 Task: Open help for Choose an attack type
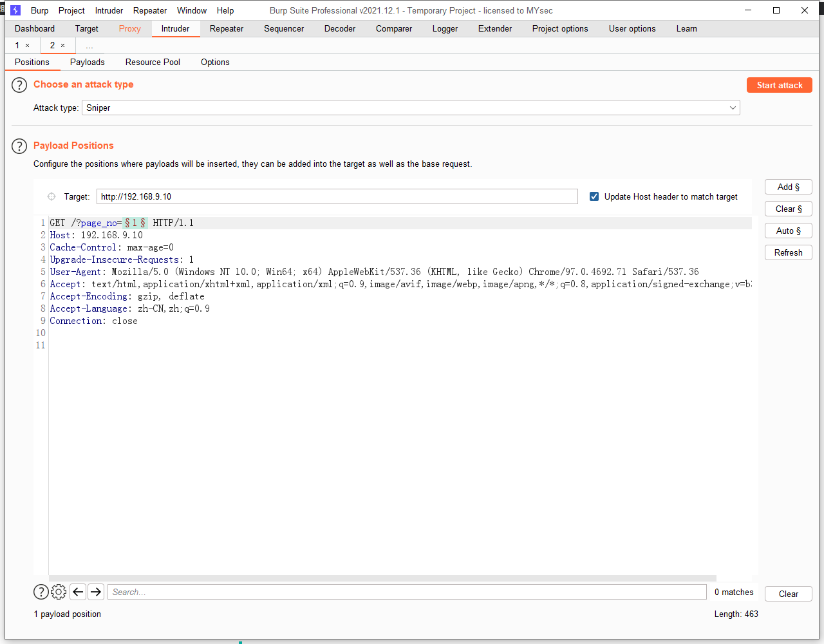(19, 85)
